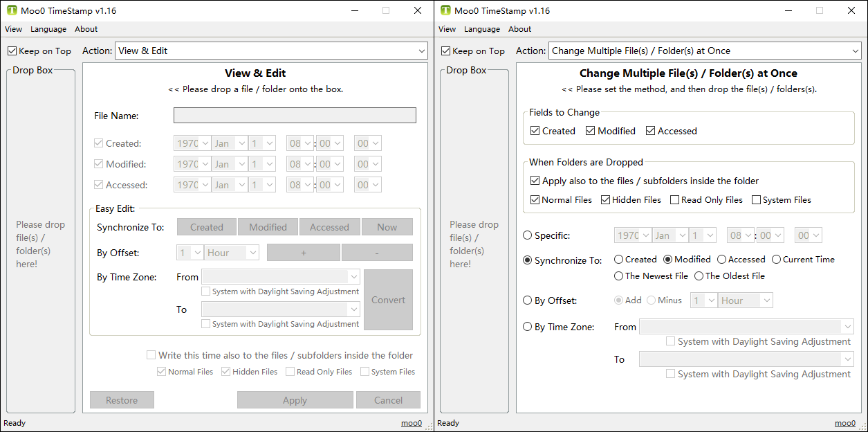Select the Specific option
Screen dimensions: 868x432
click(x=527, y=235)
